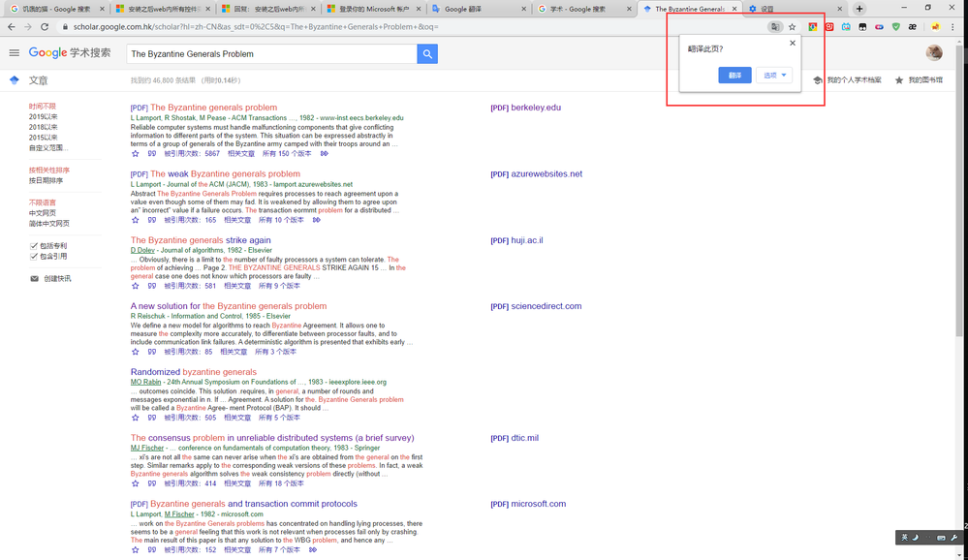Open dtic.mil PDF link
The image size is (968, 560).
(515, 438)
